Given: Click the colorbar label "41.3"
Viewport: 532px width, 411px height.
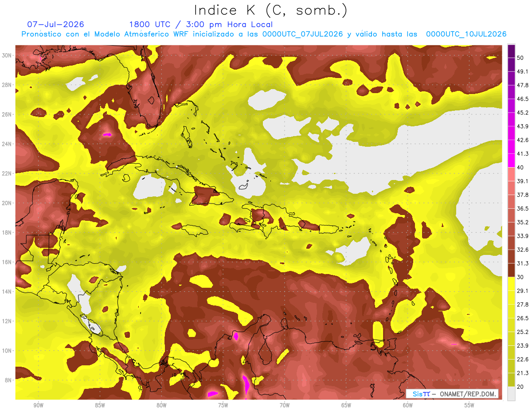Looking at the screenshot, I should pos(523,154).
